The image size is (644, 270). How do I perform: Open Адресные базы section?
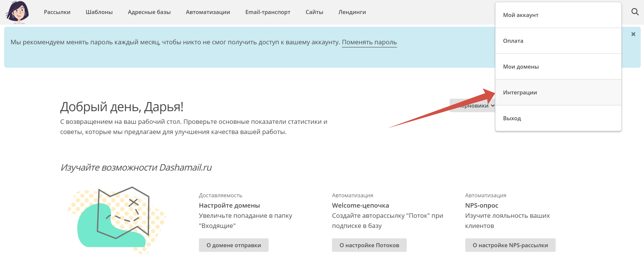click(x=149, y=12)
